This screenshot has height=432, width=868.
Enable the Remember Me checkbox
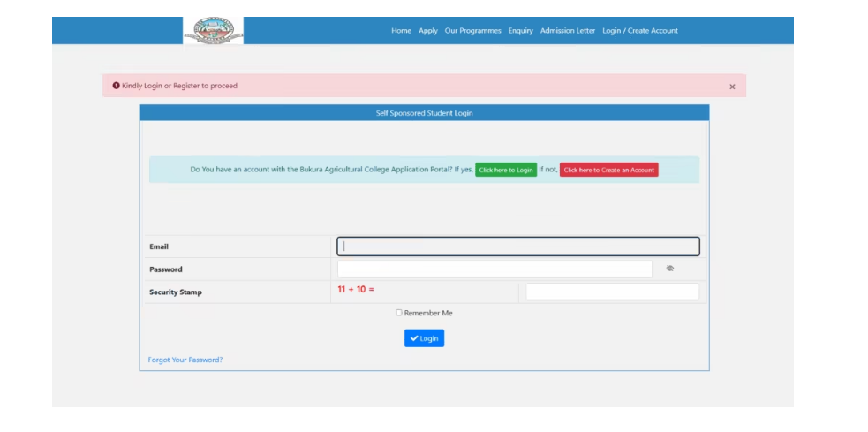(x=399, y=313)
